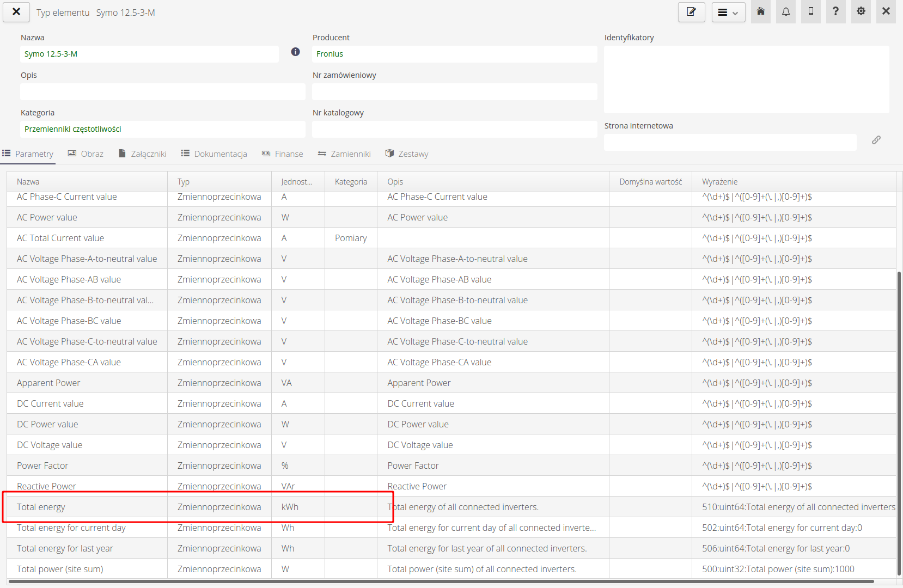Click the mobile device icon
903x588 pixels.
pyautogui.click(x=811, y=11)
